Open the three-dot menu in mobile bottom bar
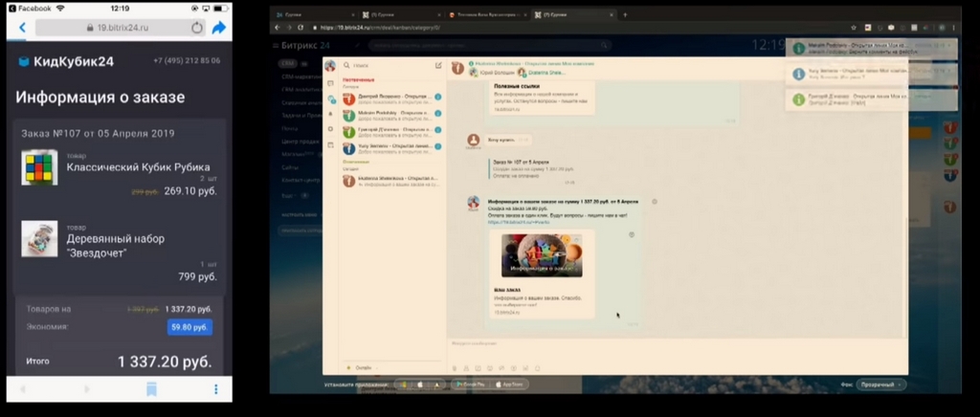This screenshot has height=417, width=980. coord(216,389)
